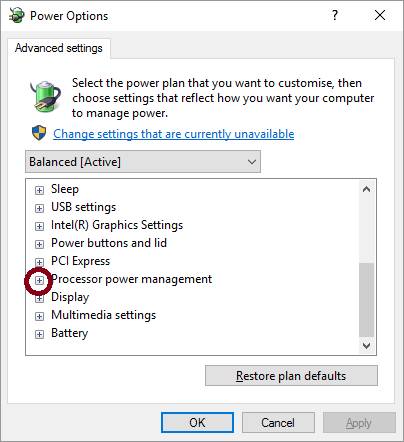404x442 pixels.
Task: Expand Power buttons and lid node
Action: (x=39, y=244)
